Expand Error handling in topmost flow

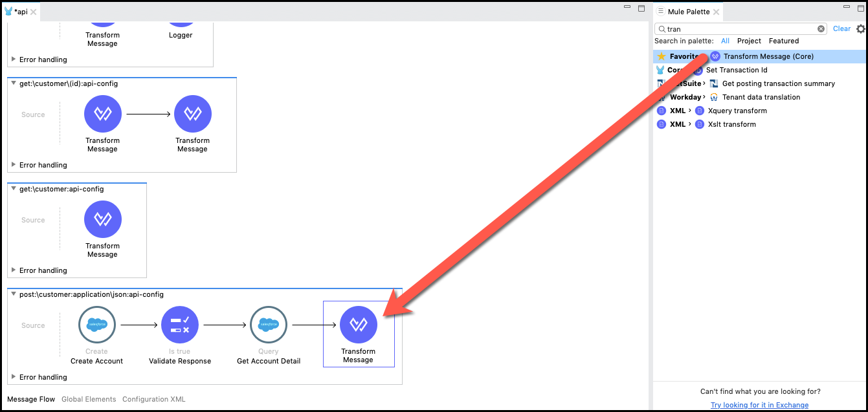pos(14,60)
